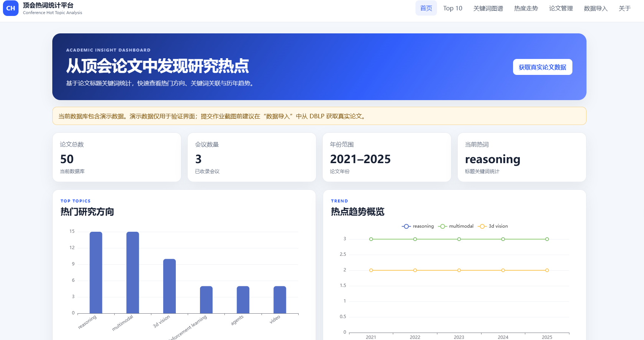Select the reasoning bar in the chart
The width and height of the screenshot is (644, 340).
coord(96,273)
